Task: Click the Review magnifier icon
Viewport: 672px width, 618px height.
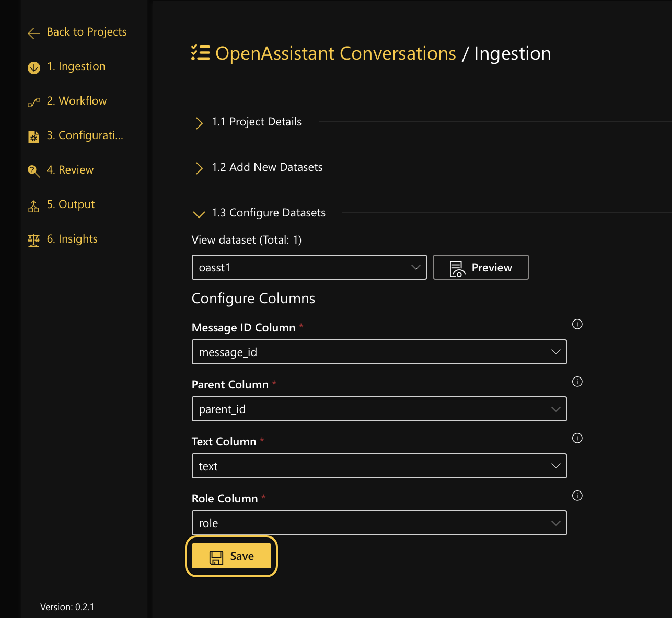Action: point(34,171)
